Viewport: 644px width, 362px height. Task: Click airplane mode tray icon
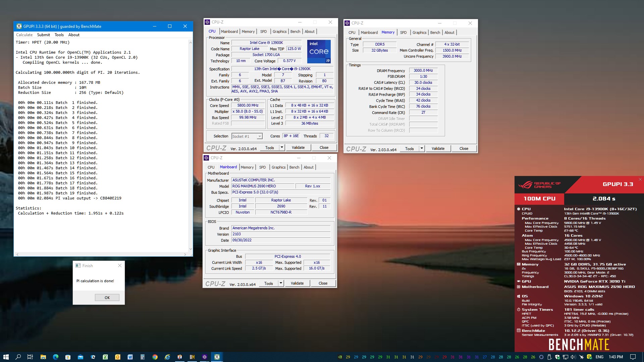tap(581, 357)
